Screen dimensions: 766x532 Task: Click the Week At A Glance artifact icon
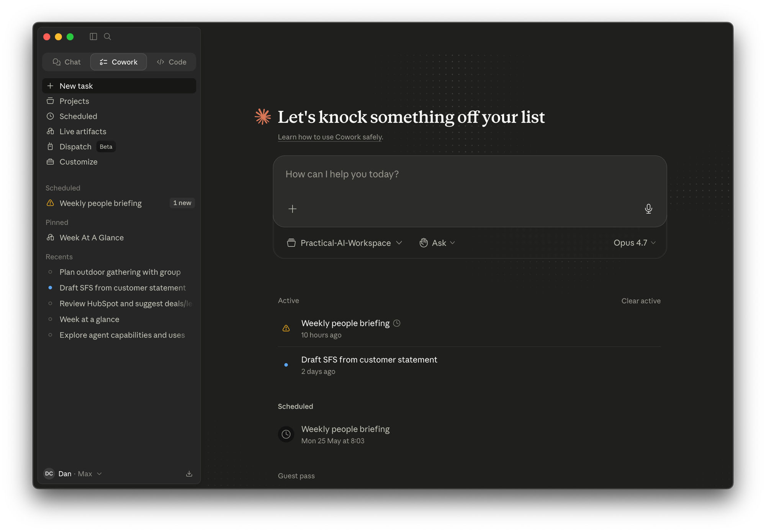(50, 237)
